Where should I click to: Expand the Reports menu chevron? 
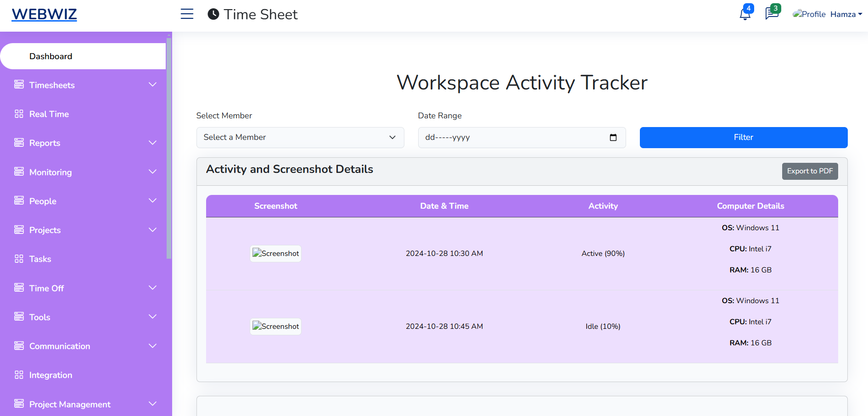[x=152, y=142]
